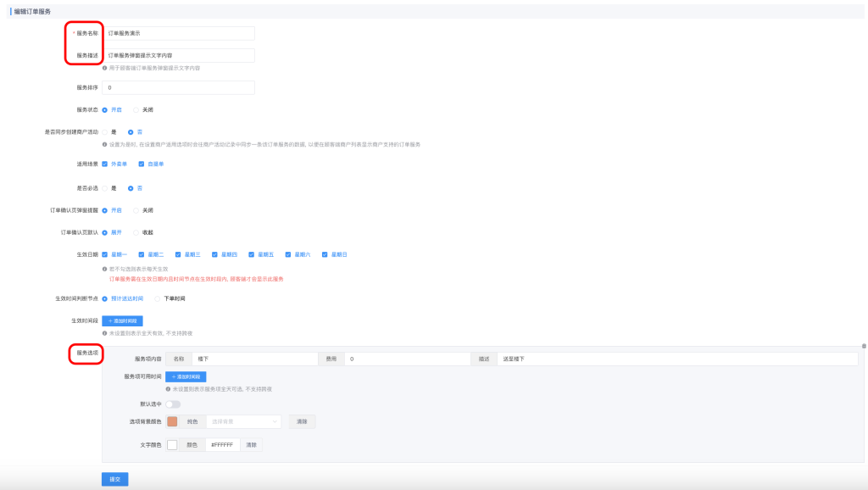Open the 选择背景 dropdown

[x=244, y=421]
